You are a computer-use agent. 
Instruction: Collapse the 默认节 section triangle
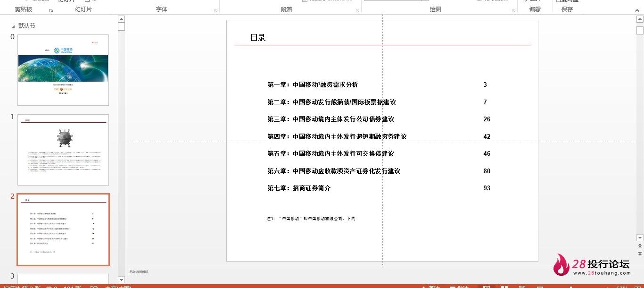click(14, 26)
